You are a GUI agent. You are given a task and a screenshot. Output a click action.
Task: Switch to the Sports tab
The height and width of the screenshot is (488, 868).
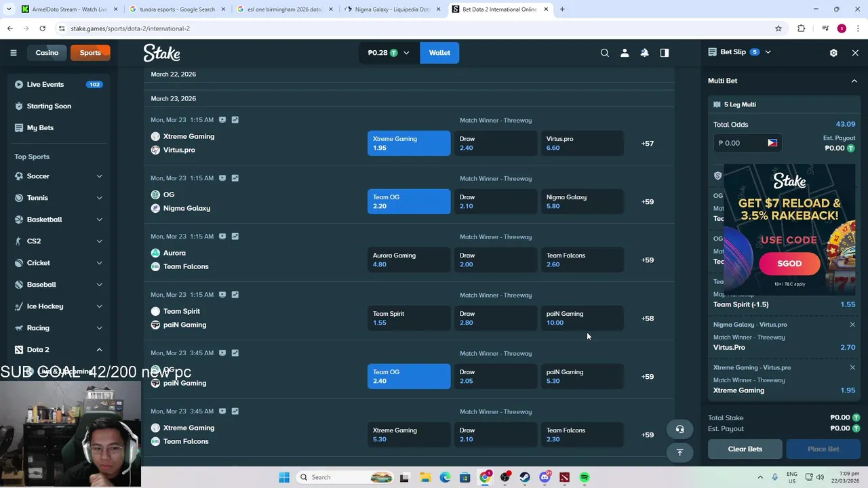(x=90, y=53)
